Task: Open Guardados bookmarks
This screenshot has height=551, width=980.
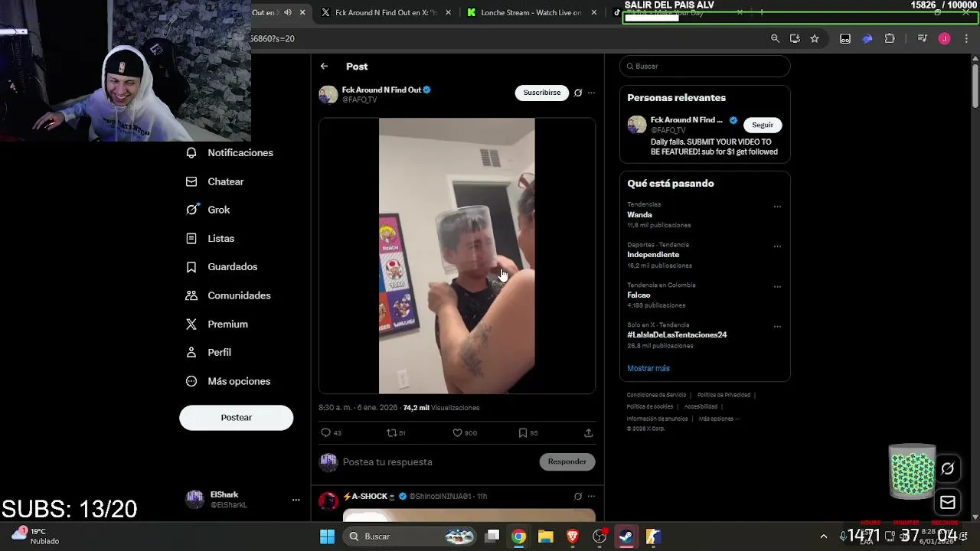Action: click(x=222, y=267)
